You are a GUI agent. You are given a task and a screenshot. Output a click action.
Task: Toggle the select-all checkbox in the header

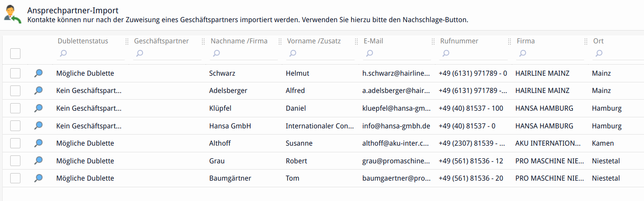point(16,54)
